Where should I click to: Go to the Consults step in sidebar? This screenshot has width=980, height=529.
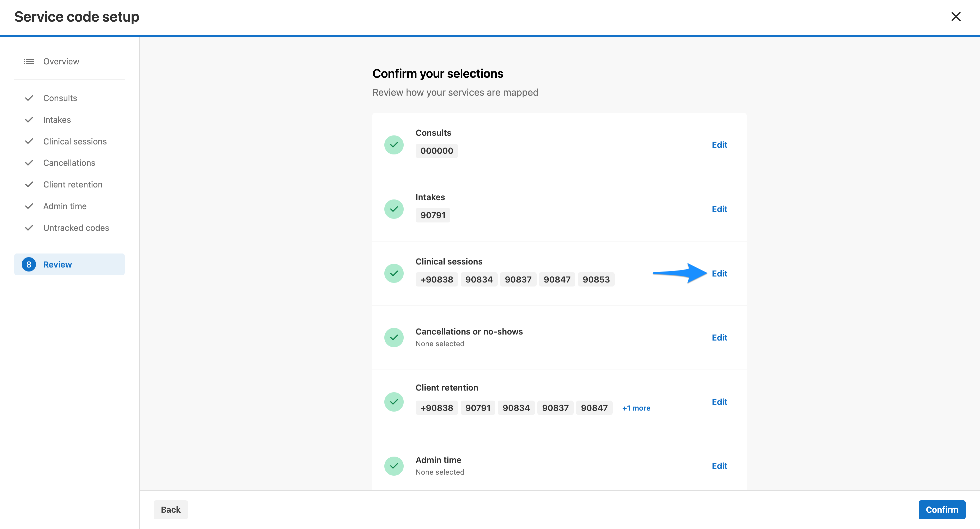60,98
